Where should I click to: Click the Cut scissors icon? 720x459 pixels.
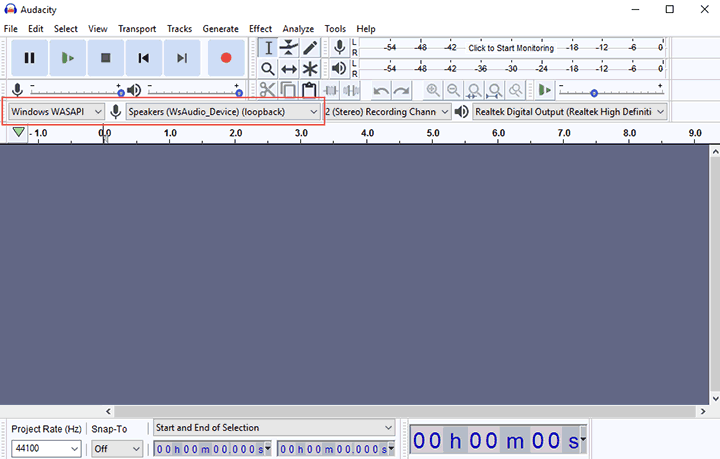click(267, 90)
